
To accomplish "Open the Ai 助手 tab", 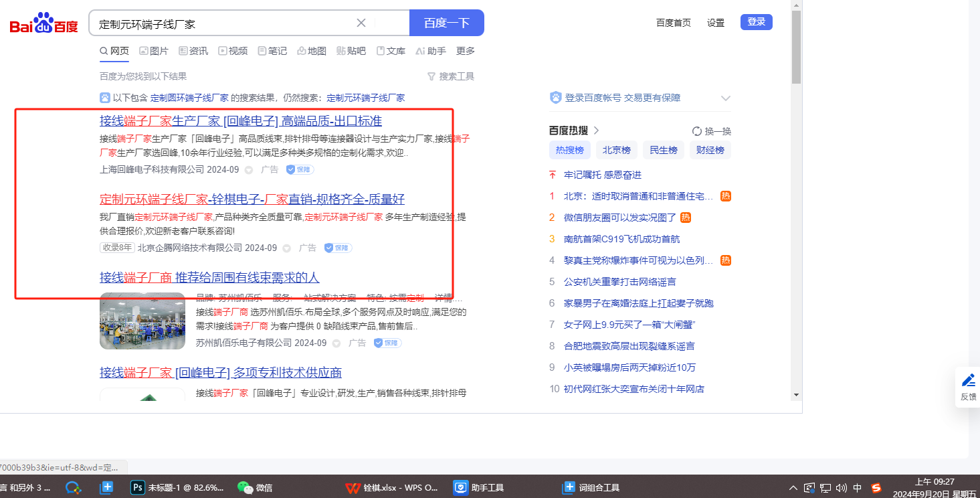I will (x=431, y=51).
